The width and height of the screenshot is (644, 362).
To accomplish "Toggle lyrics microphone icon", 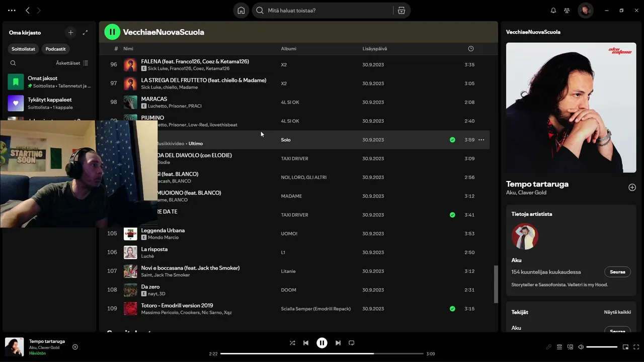I will [x=549, y=347].
